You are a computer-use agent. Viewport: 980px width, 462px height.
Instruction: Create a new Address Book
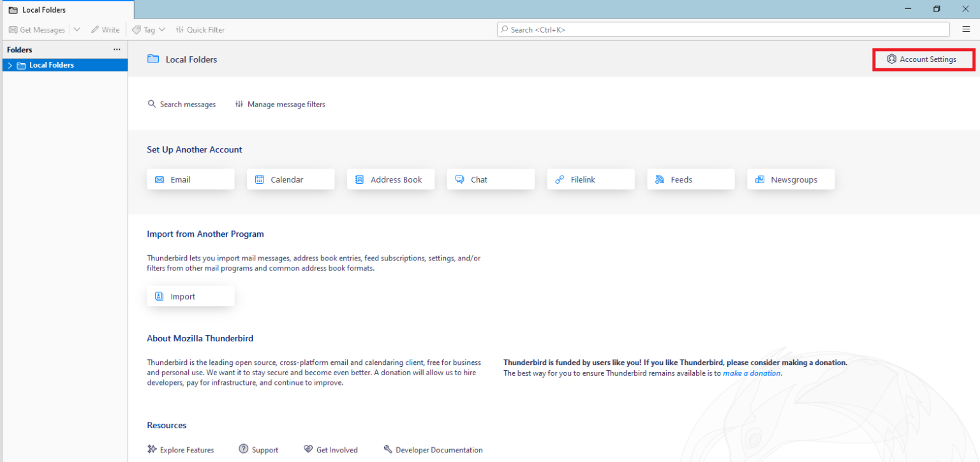point(390,179)
